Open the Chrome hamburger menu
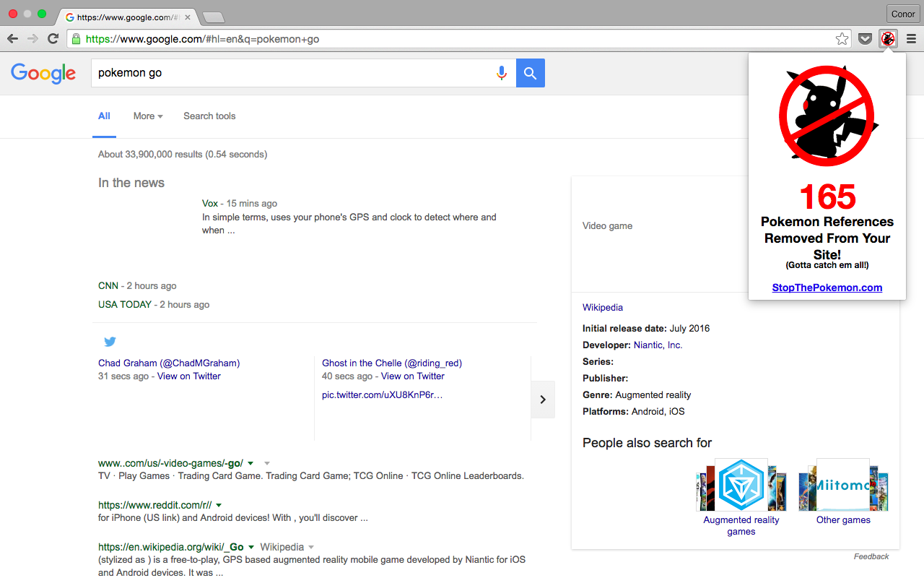Image resolution: width=924 pixels, height=578 pixels. click(x=911, y=39)
